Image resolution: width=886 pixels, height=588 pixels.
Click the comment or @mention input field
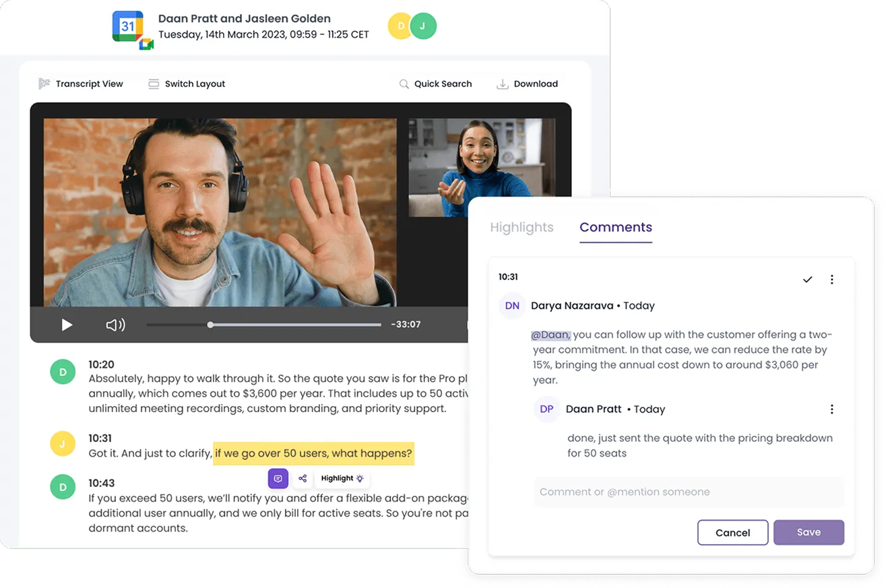point(689,492)
